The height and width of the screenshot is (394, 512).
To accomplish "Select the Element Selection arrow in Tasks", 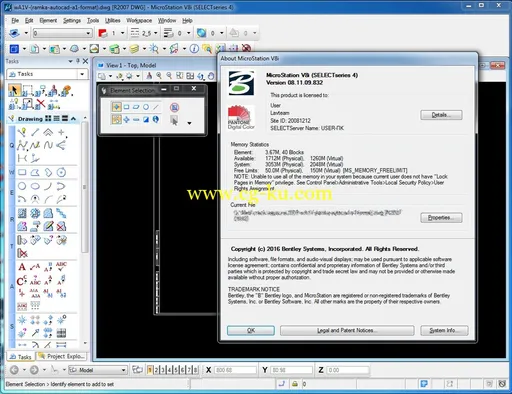I will coord(14,90).
